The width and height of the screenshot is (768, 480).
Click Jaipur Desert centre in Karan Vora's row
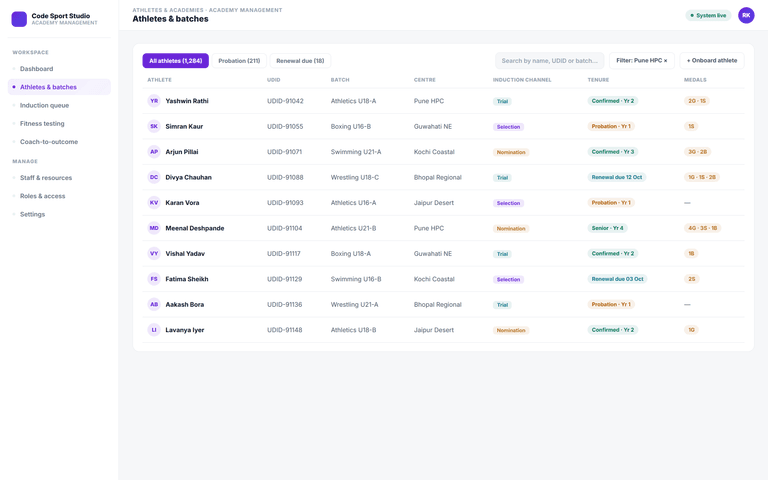pos(433,203)
